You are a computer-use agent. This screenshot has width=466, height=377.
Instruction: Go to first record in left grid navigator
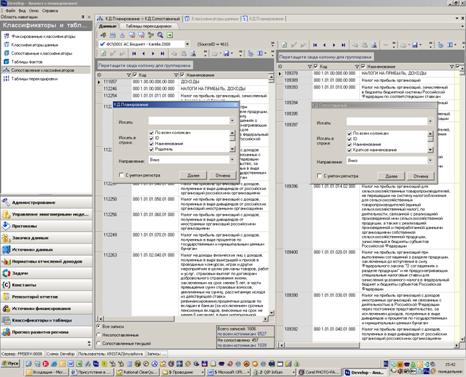134,53
